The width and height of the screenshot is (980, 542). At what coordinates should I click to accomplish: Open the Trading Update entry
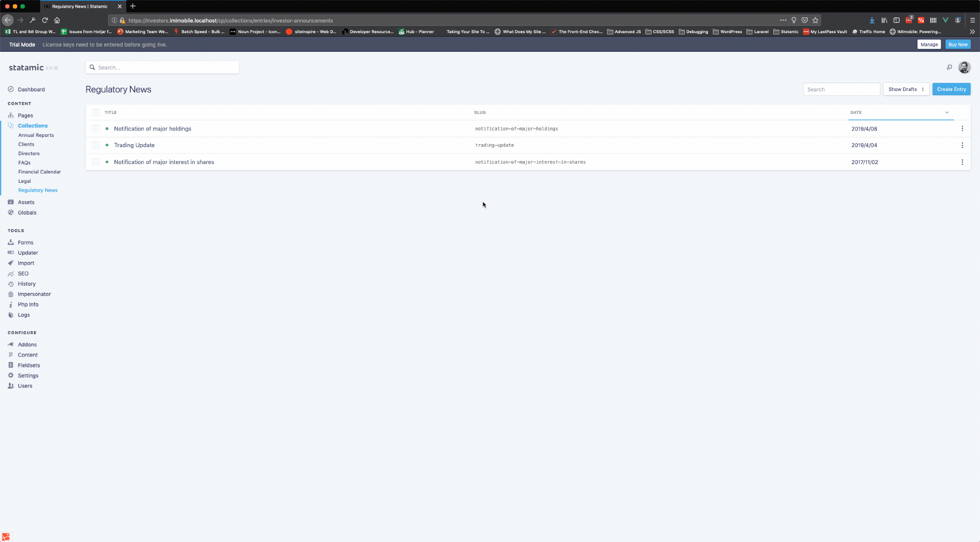click(134, 145)
